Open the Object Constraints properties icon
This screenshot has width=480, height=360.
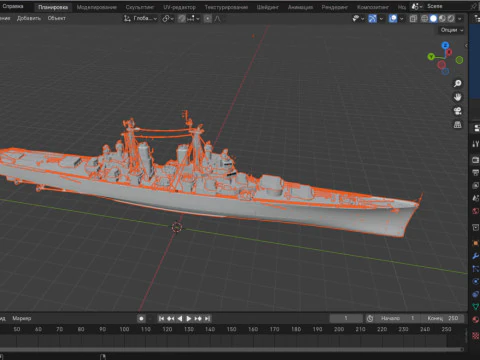tap(476, 294)
